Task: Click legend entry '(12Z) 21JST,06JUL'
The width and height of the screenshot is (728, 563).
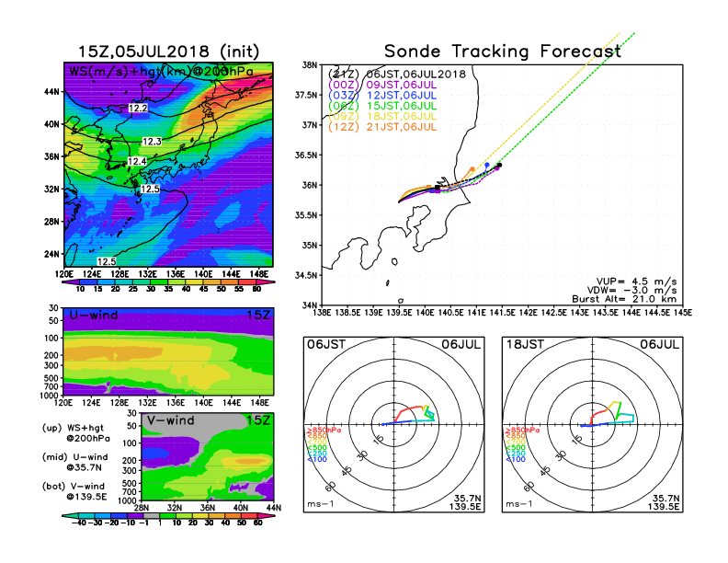Action: coord(382,127)
